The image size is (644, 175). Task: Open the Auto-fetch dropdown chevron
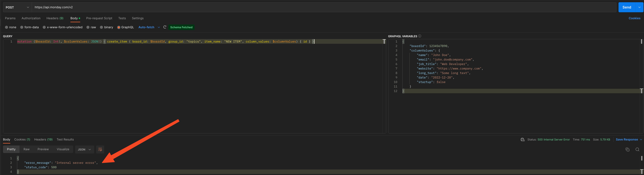pyautogui.click(x=159, y=27)
